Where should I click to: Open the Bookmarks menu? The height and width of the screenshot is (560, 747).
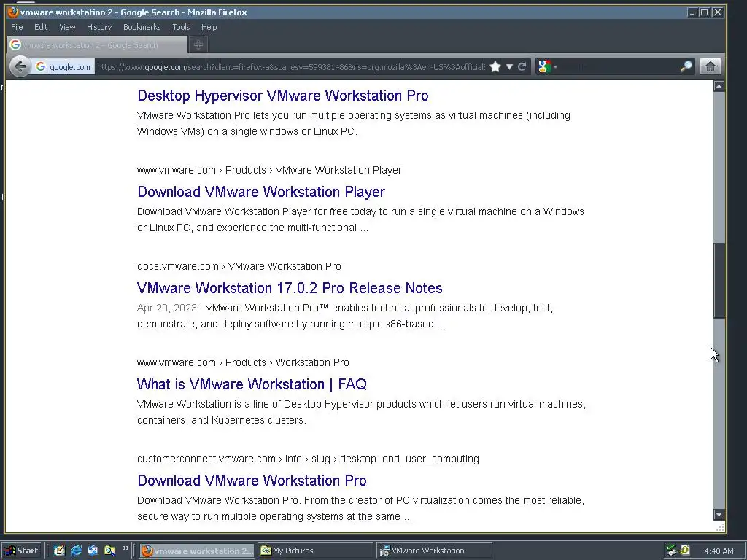pyautogui.click(x=142, y=27)
